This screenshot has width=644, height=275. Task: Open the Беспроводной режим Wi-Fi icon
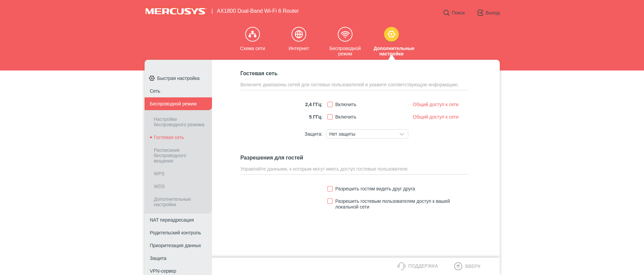point(345,34)
